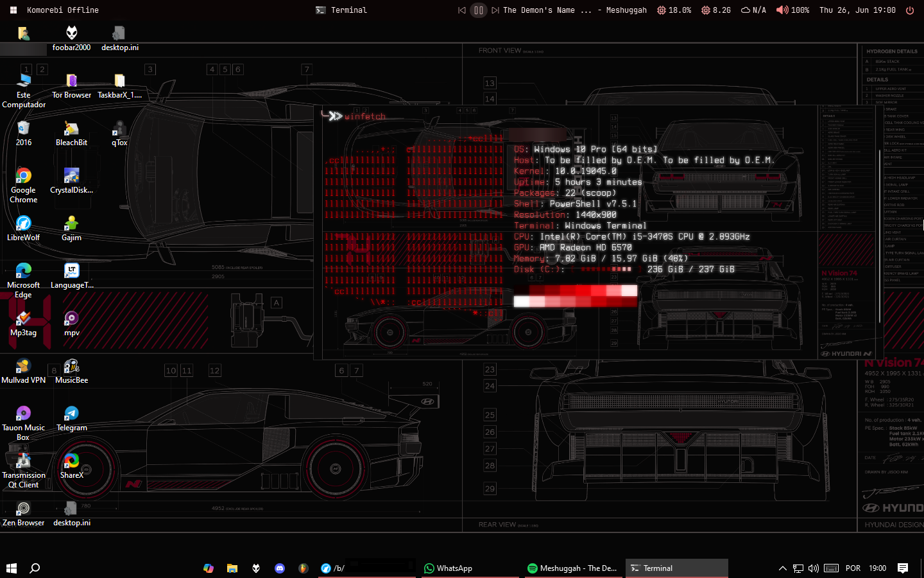
Task: Open the LanguageT... desktop shortcut
Action: 71,276
